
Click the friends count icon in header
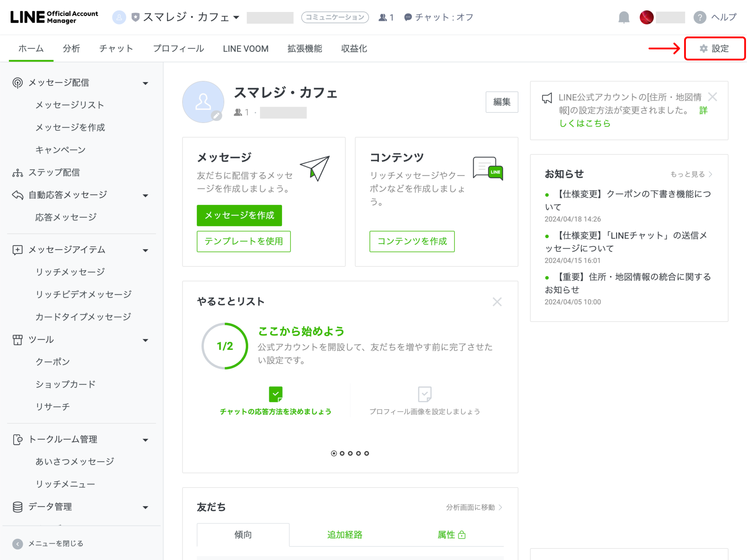click(382, 17)
